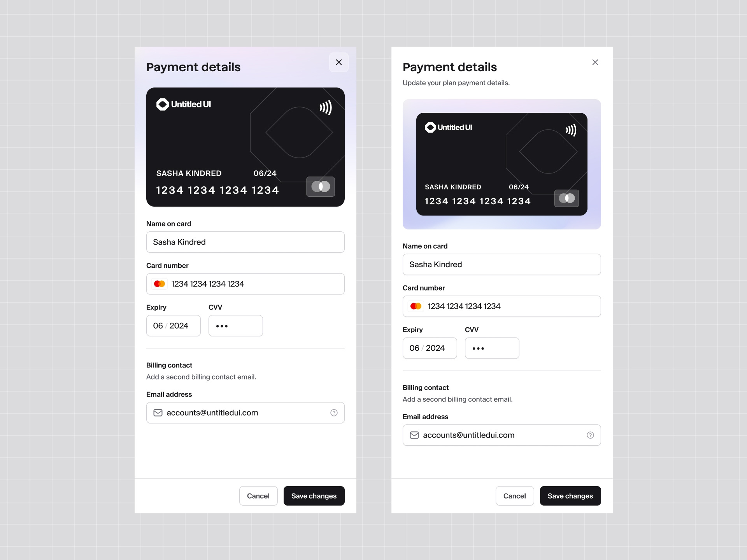Click card number field on the right modal

[x=502, y=306]
